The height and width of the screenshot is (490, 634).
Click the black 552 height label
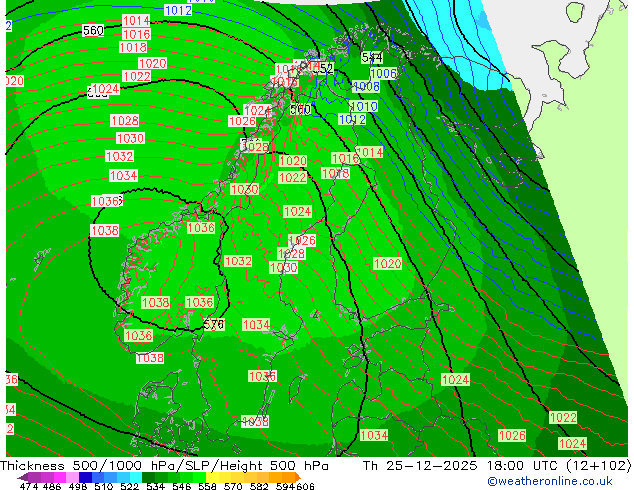pyautogui.click(x=323, y=69)
